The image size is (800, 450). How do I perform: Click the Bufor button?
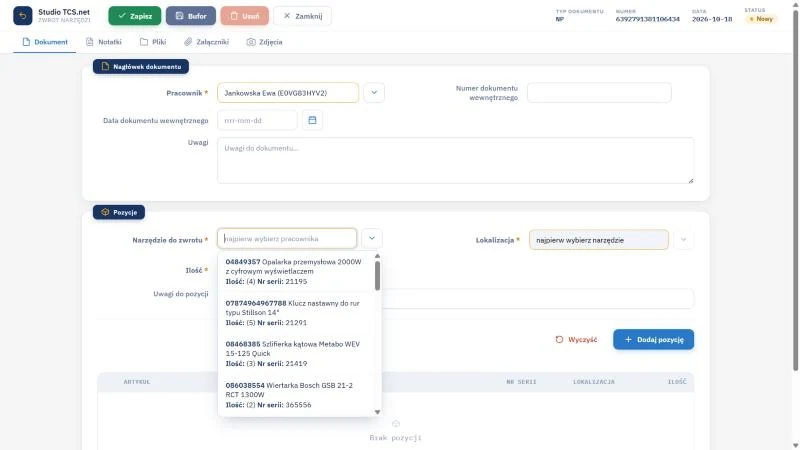(191, 16)
